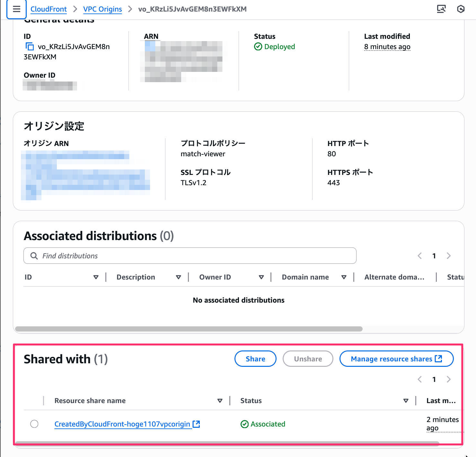
Task: Navigate to VPC Origins breadcrumb
Action: coord(102,9)
